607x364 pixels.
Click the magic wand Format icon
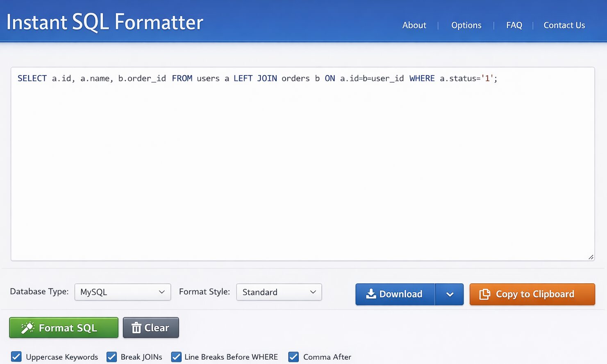(x=28, y=328)
